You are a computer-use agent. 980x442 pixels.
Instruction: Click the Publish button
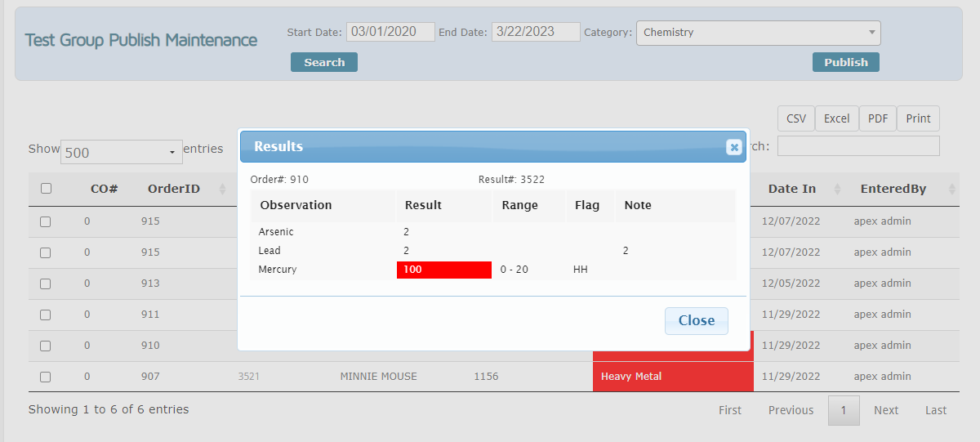[x=846, y=62]
